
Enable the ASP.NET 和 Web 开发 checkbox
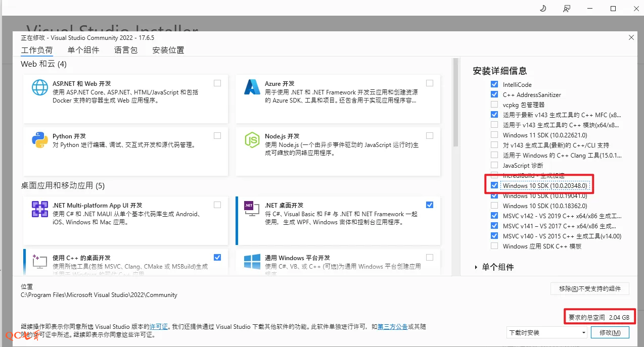[x=217, y=83]
